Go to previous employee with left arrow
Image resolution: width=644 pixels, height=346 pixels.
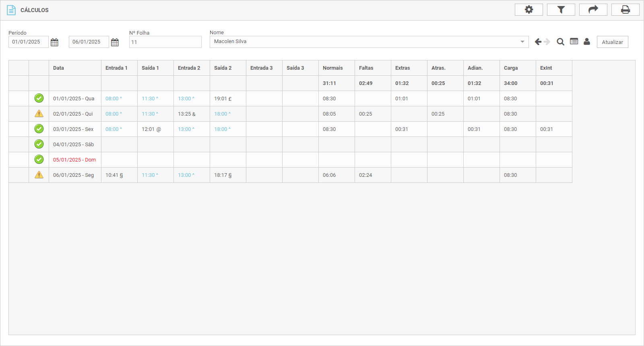coord(538,42)
